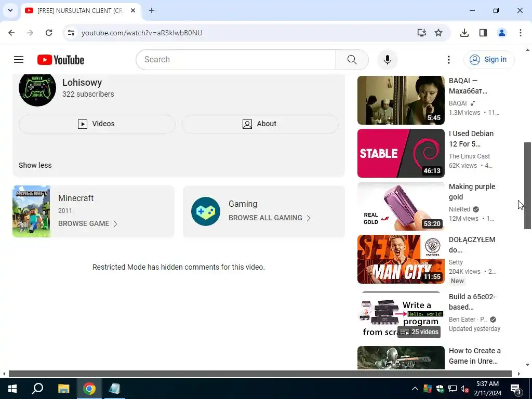This screenshot has height=399, width=532.
Task: Click the browser Forward arrow
Action: [30, 33]
